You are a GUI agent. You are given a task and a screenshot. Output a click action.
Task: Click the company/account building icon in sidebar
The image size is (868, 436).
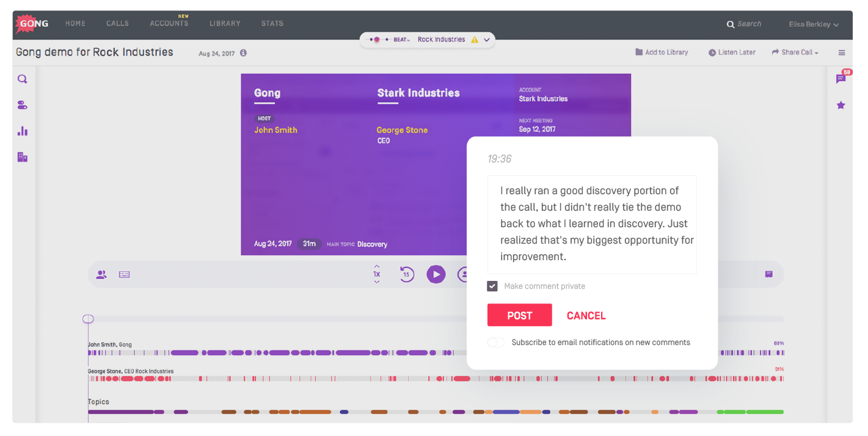pos(22,156)
